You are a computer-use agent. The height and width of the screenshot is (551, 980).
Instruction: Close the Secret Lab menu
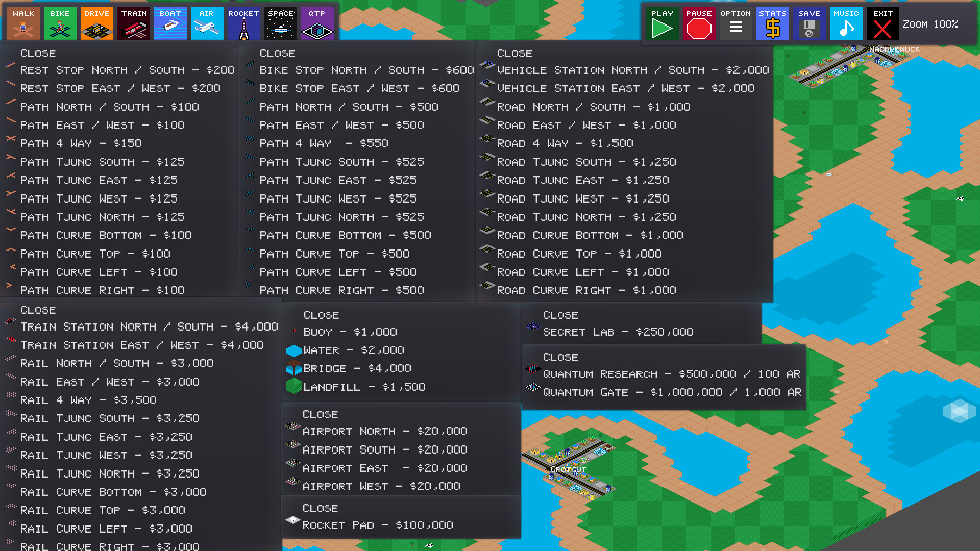coord(560,315)
